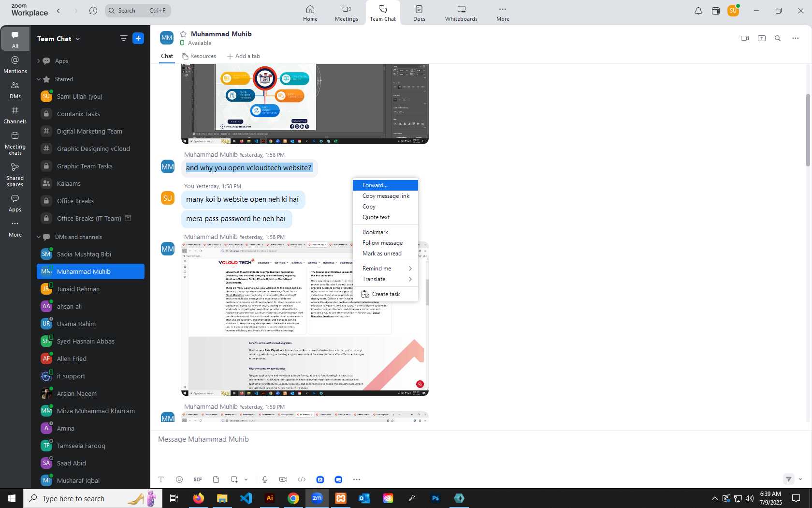Click the blue new chat plus button

point(138,38)
